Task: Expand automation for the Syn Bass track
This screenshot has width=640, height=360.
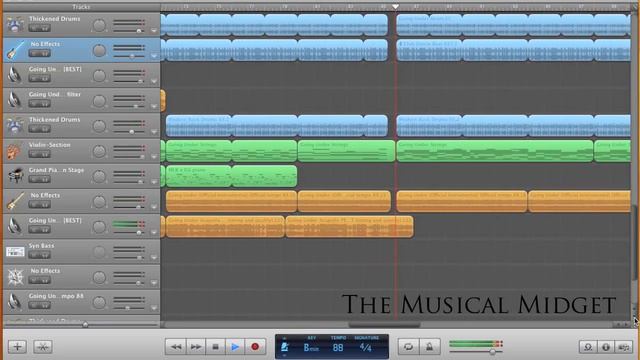Action: [154, 258]
